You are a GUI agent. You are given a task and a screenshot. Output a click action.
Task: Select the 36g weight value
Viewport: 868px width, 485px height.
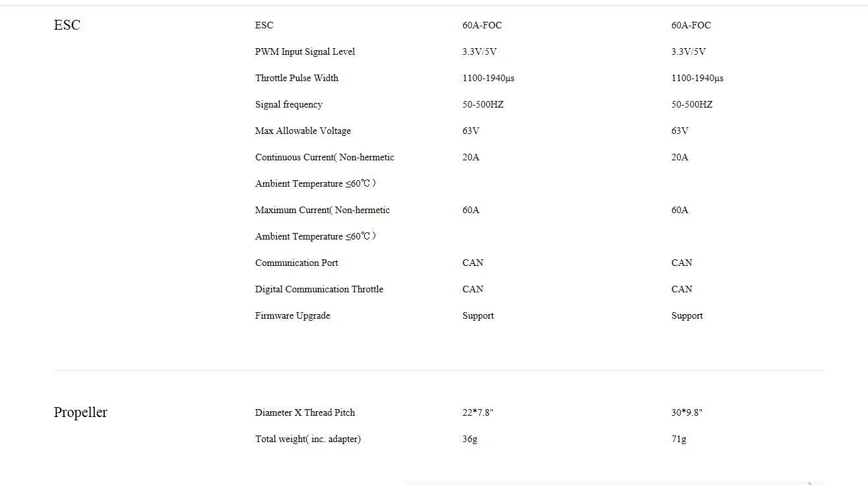pyautogui.click(x=470, y=439)
